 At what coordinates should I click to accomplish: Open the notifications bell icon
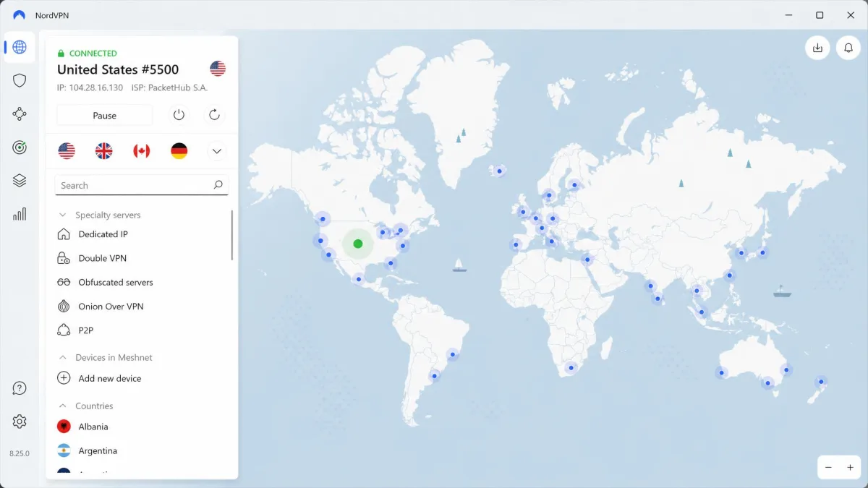point(848,48)
